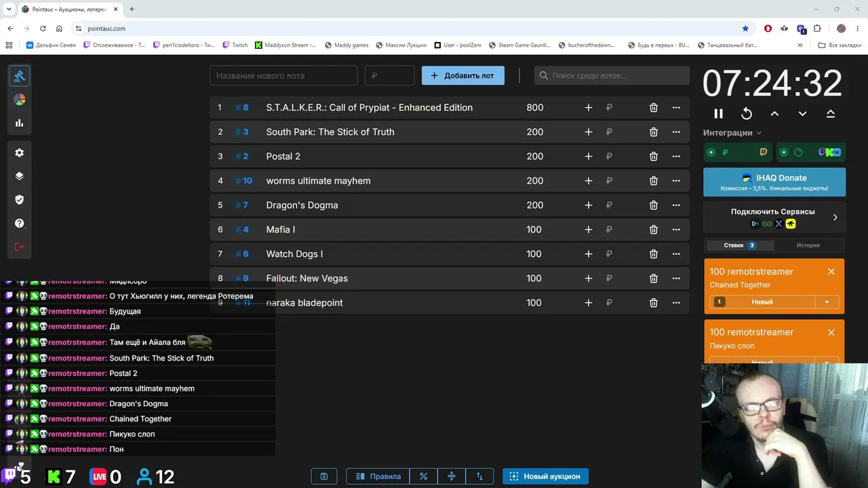Viewport: 868px width, 488px height.
Task: Add amount to naraka bladepoint lot with plus
Action: coord(589,303)
